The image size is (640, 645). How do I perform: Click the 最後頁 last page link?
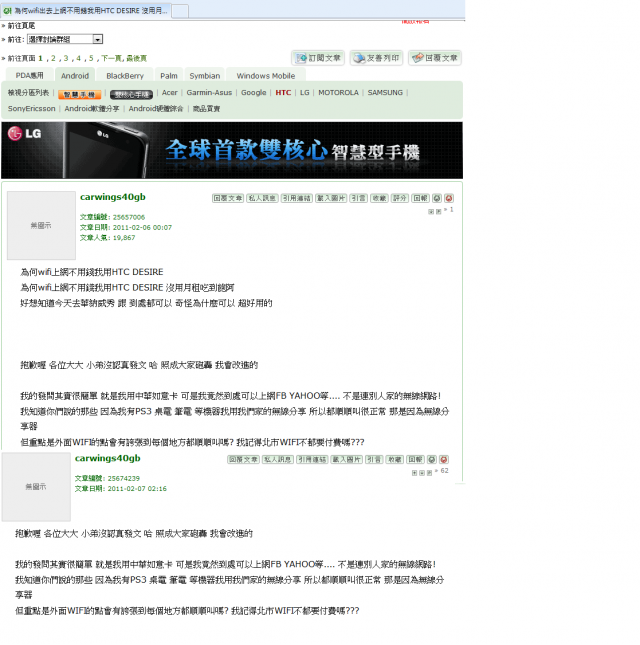click(137, 58)
